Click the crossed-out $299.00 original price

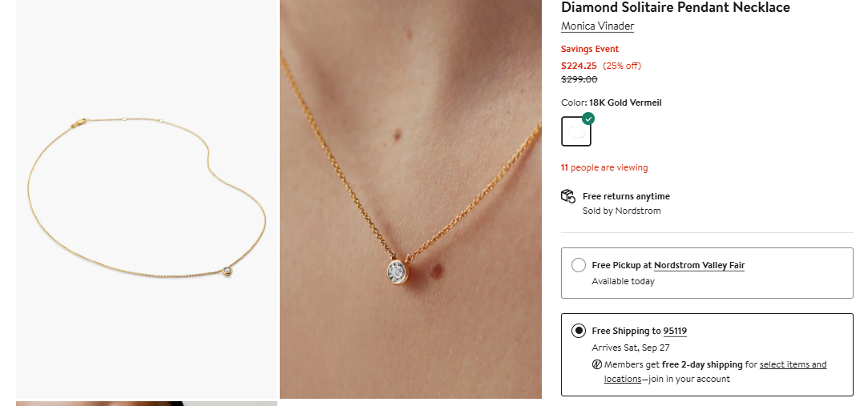coord(579,79)
